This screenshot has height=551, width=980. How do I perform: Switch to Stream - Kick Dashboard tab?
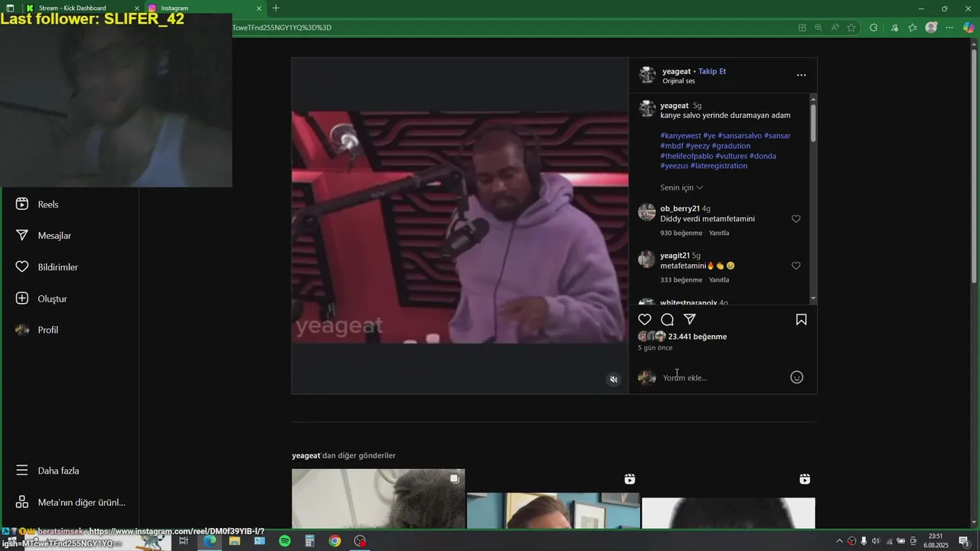coord(81,8)
